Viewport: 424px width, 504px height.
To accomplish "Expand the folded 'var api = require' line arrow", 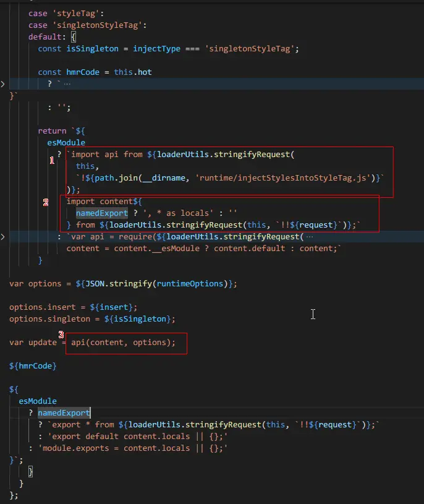I will [x=2, y=237].
